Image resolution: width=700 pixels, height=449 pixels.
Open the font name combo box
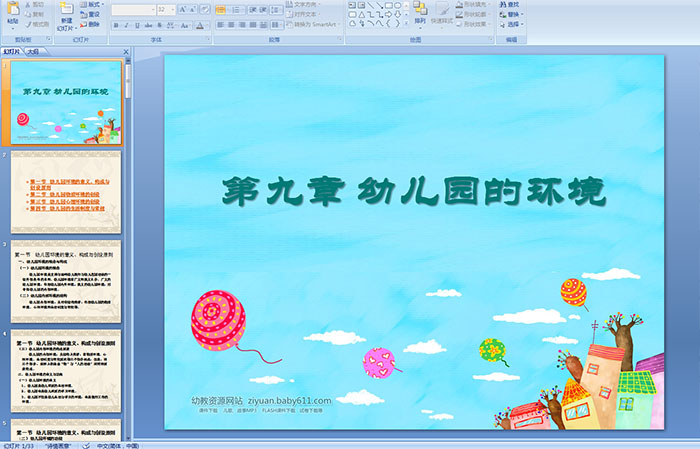click(133, 9)
